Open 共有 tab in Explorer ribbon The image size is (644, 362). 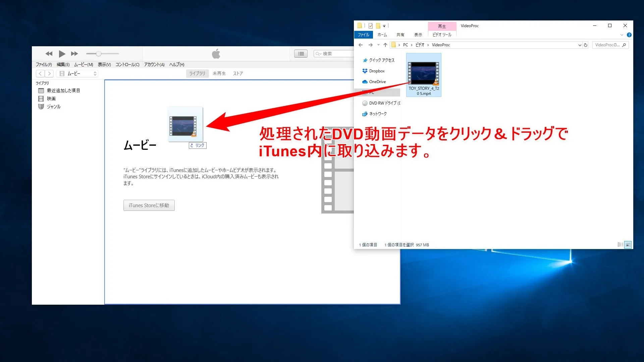coord(400,35)
